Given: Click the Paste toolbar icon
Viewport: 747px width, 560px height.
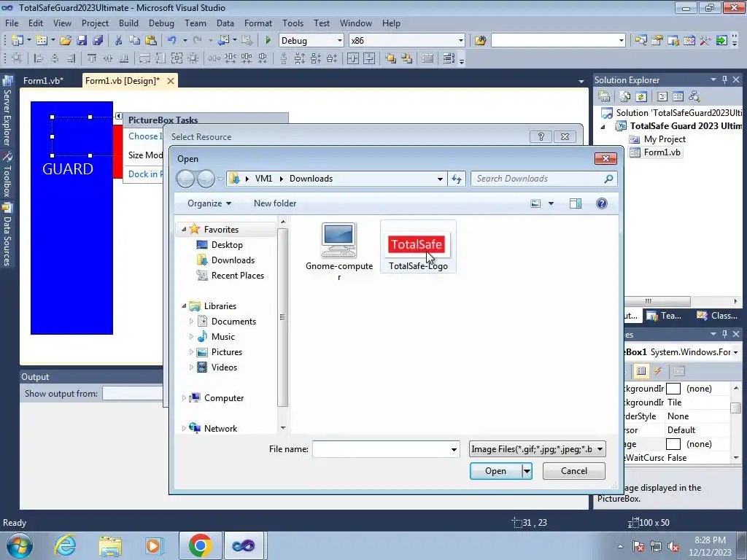Looking at the screenshot, I should pos(151,41).
